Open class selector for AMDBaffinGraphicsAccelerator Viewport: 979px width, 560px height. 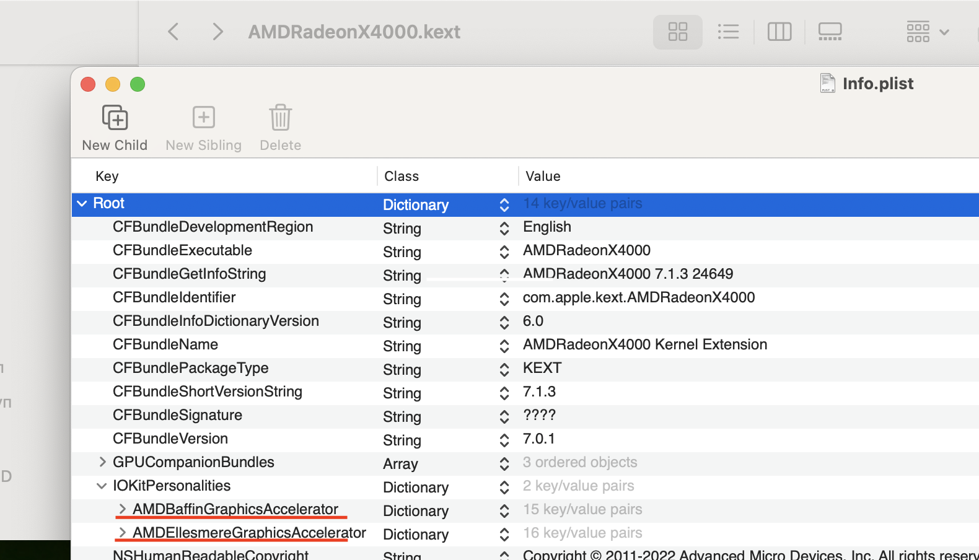pyautogui.click(x=504, y=511)
